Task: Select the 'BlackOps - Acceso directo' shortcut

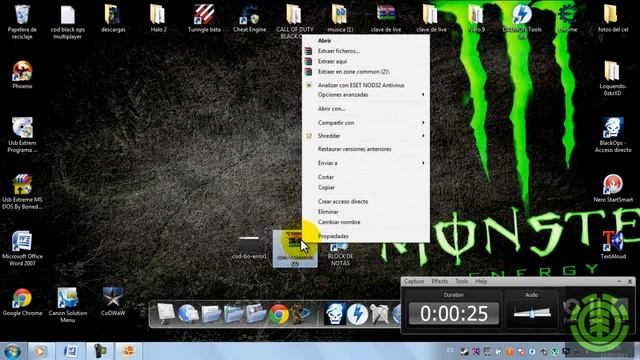Action: [x=613, y=135]
